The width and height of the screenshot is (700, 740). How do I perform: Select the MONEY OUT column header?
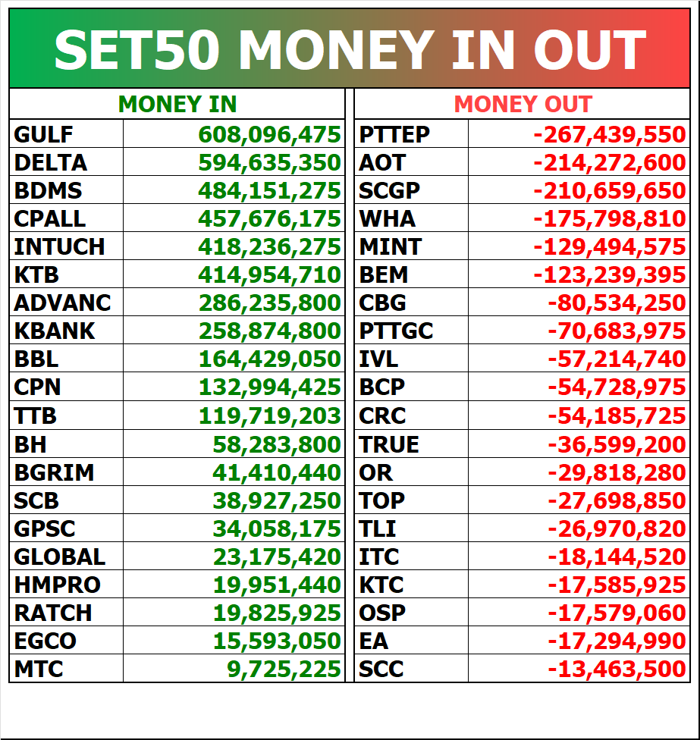click(x=522, y=104)
